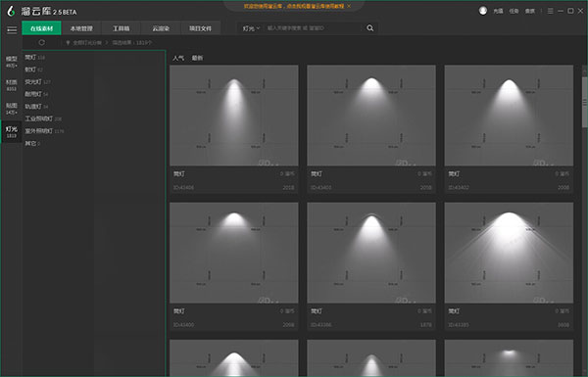
Task: Open light thumbnail with ID 43400
Action: click(234, 253)
